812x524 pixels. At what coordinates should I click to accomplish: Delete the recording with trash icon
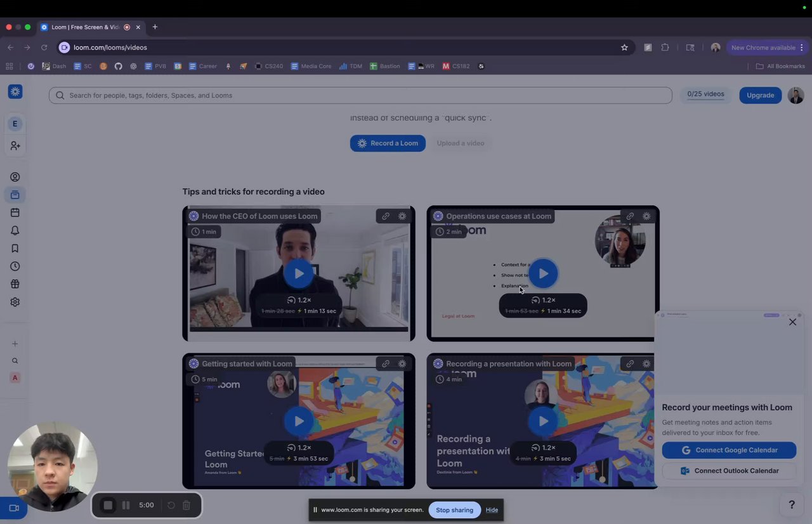click(x=187, y=506)
